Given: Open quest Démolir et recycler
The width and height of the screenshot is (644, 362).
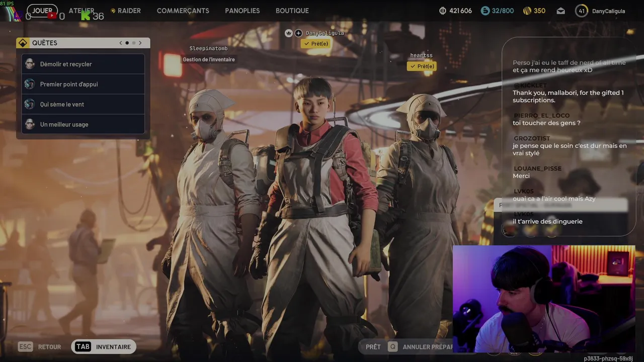Looking at the screenshot, I should [83, 64].
